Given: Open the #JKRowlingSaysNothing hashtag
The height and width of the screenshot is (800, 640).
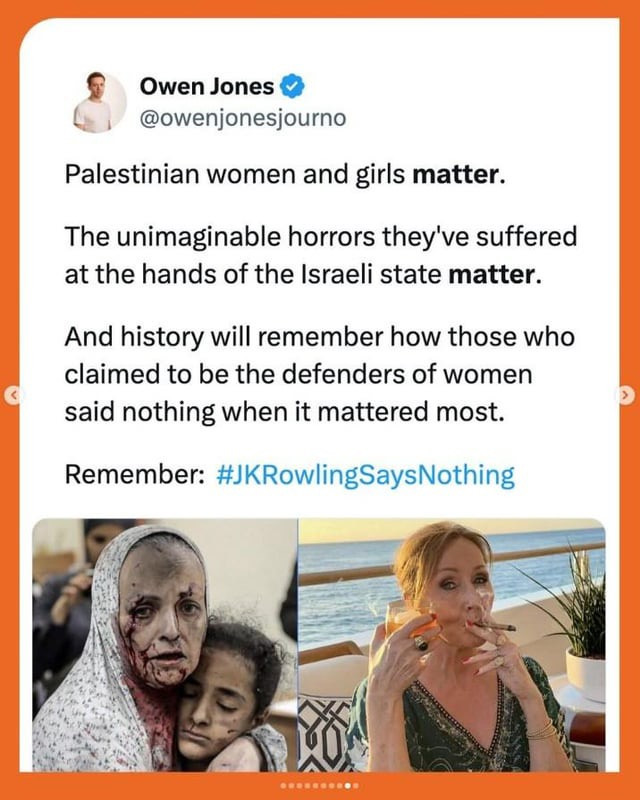Looking at the screenshot, I should (365, 476).
